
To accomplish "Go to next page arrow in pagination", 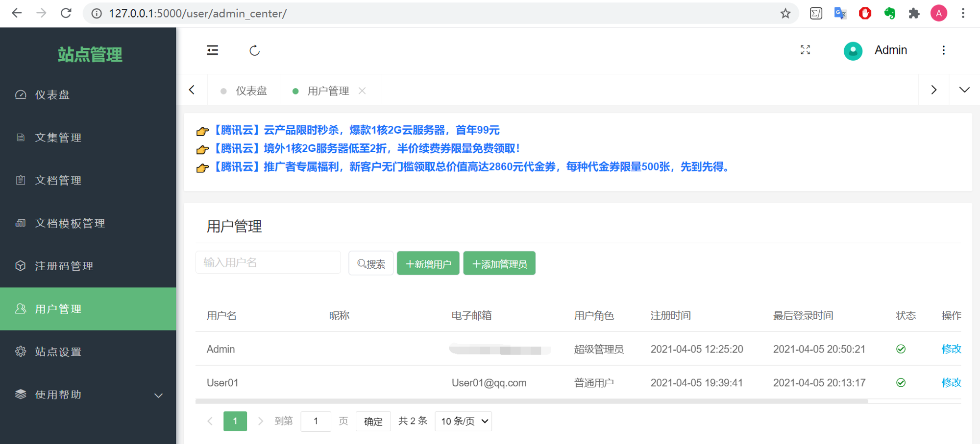I will click(261, 421).
